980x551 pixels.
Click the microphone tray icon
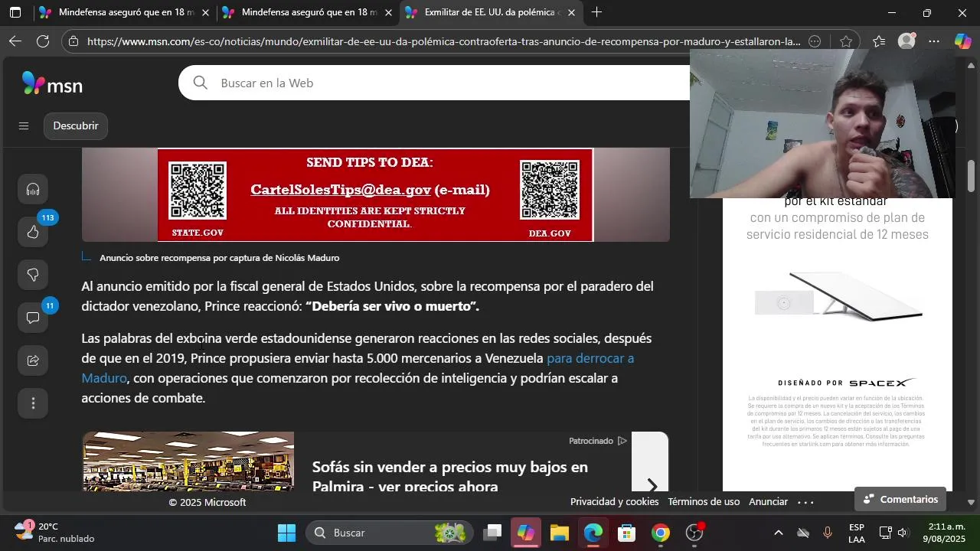point(828,533)
